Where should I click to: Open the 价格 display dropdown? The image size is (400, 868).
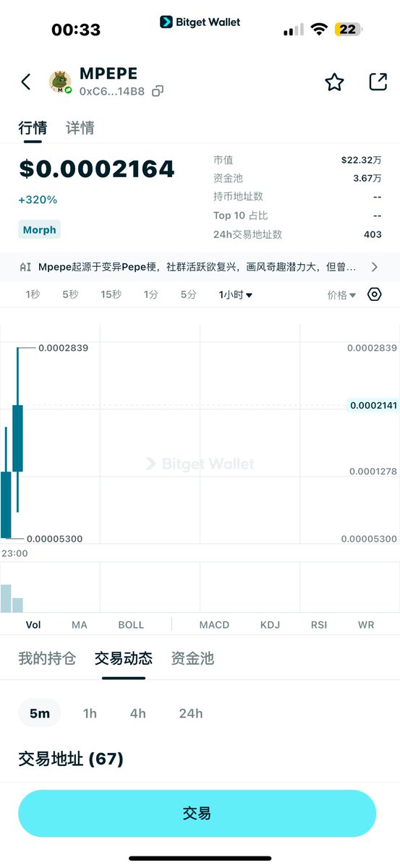(x=341, y=295)
